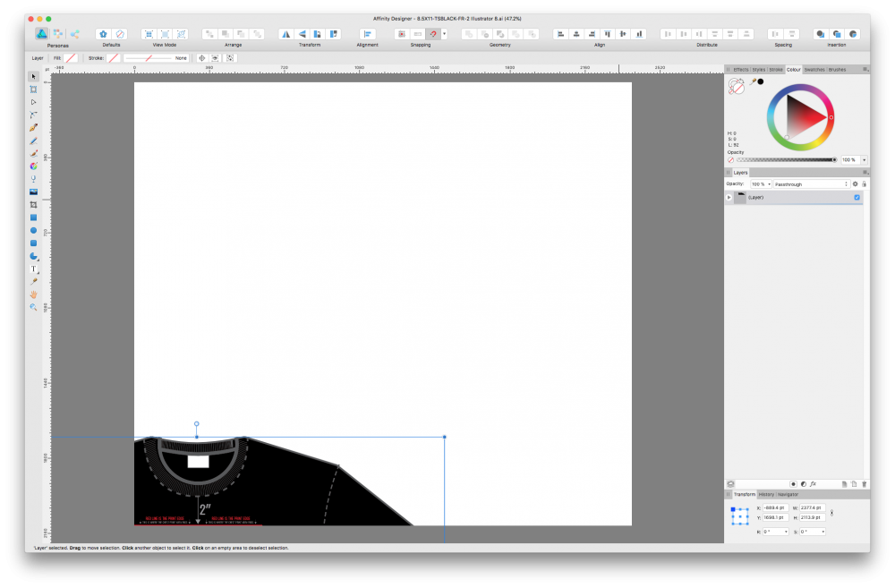The image size is (895, 588).
Task: Expand the (Layer) disclosure triangle
Action: pos(729,197)
